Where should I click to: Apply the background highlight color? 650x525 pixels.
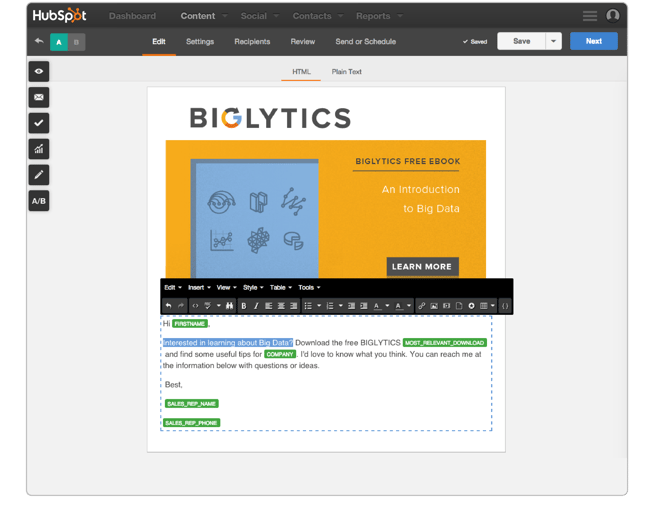coord(398,306)
